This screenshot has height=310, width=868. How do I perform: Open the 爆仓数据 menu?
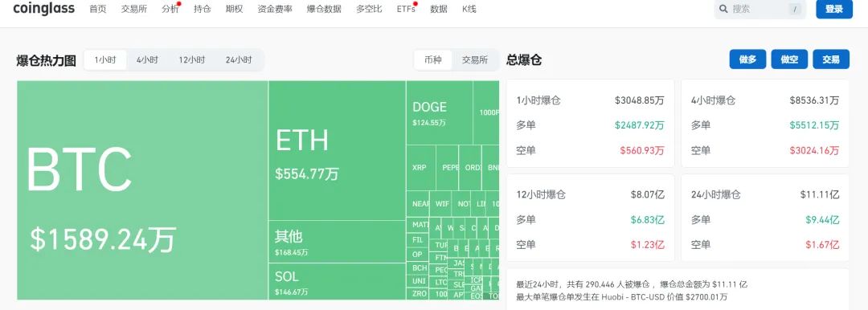324,9
